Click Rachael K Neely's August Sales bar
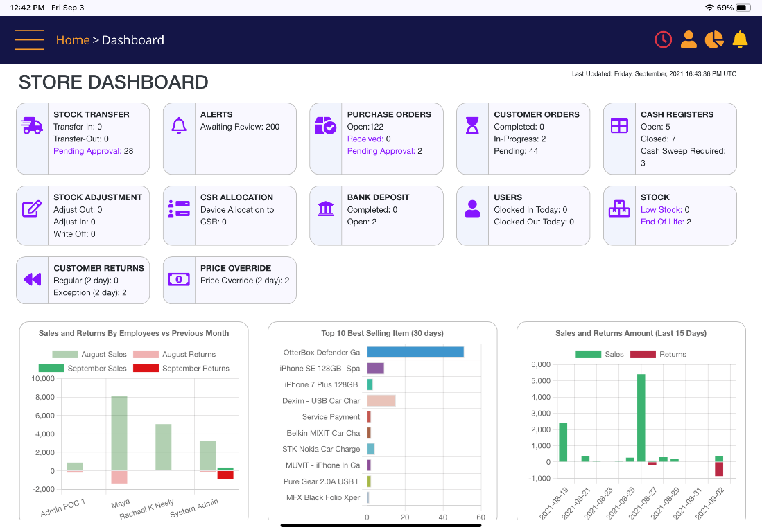 point(164,447)
